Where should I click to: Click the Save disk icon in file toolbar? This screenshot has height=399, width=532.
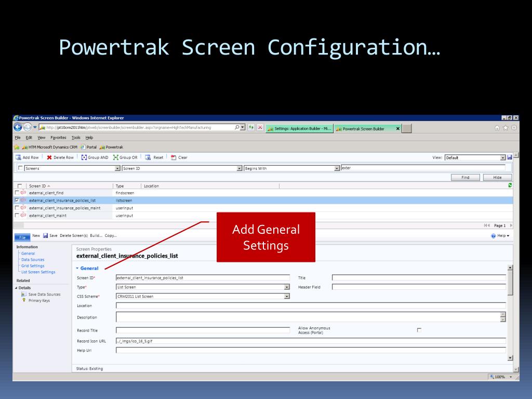(45, 235)
